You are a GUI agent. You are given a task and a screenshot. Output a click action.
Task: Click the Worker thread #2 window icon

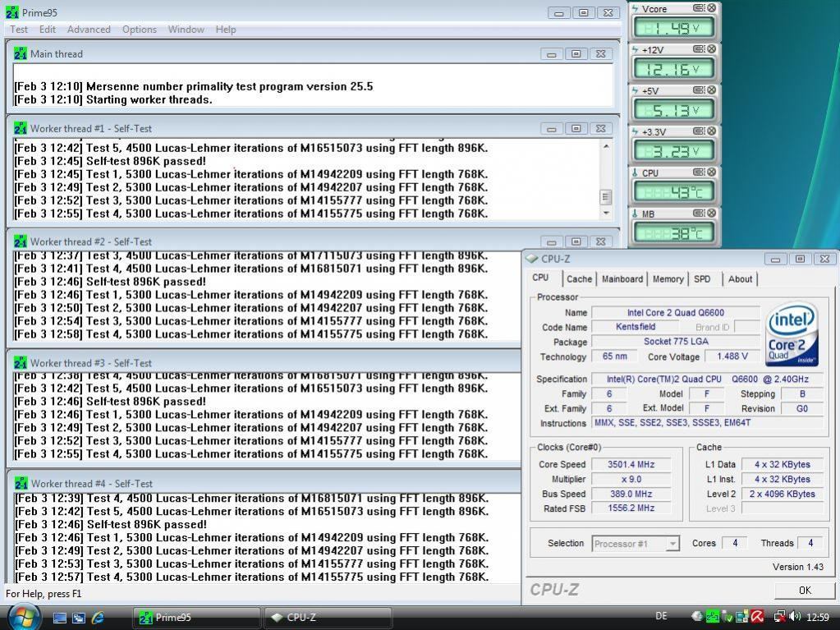pos(21,241)
